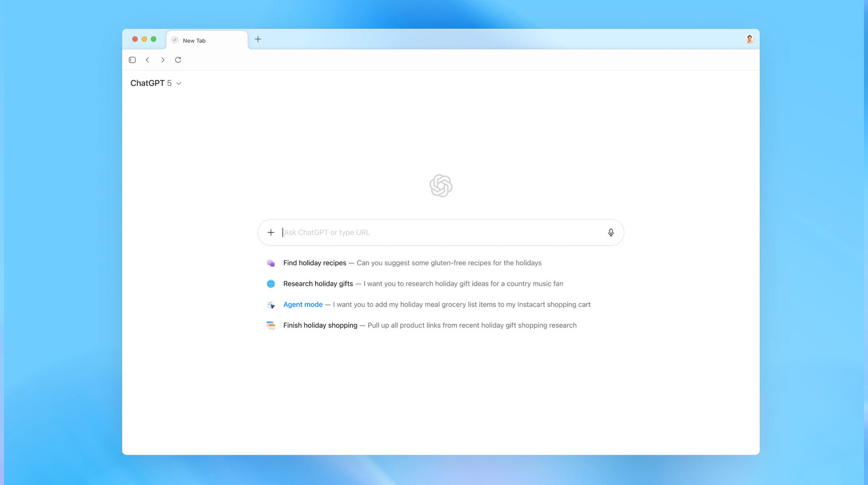Start voice input with the microphone
Image resolution: width=868 pixels, height=485 pixels.
tap(611, 232)
